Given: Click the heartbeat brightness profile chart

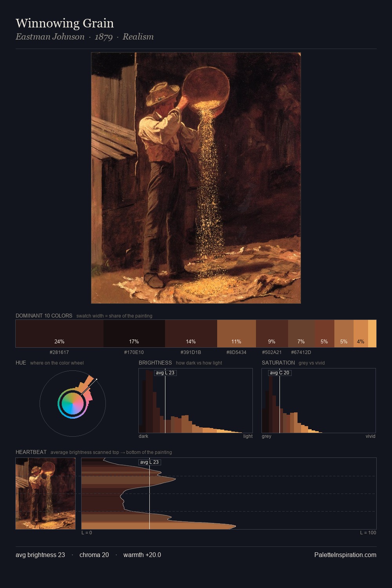Looking at the screenshot, I should (x=229, y=494).
